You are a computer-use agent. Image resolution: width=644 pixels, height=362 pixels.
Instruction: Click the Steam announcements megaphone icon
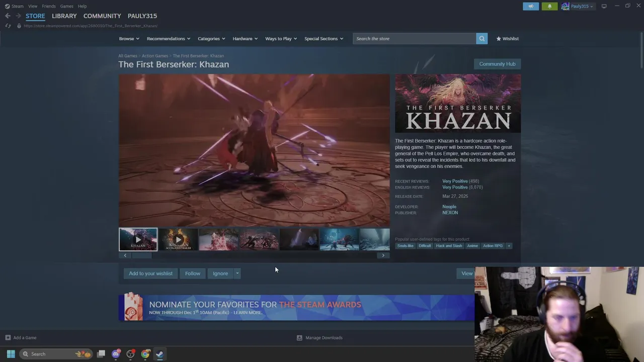pyautogui.click(x=531, y=6)
